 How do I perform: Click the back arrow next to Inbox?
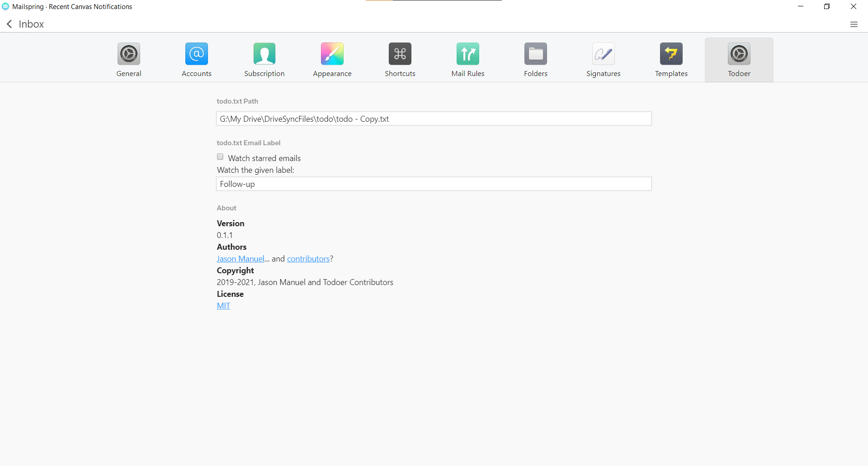point(9,24)
